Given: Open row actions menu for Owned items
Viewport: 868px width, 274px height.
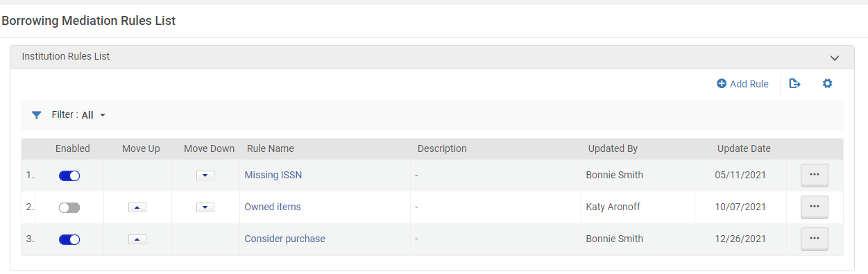Looking at the screenshot, I should 815,207.
